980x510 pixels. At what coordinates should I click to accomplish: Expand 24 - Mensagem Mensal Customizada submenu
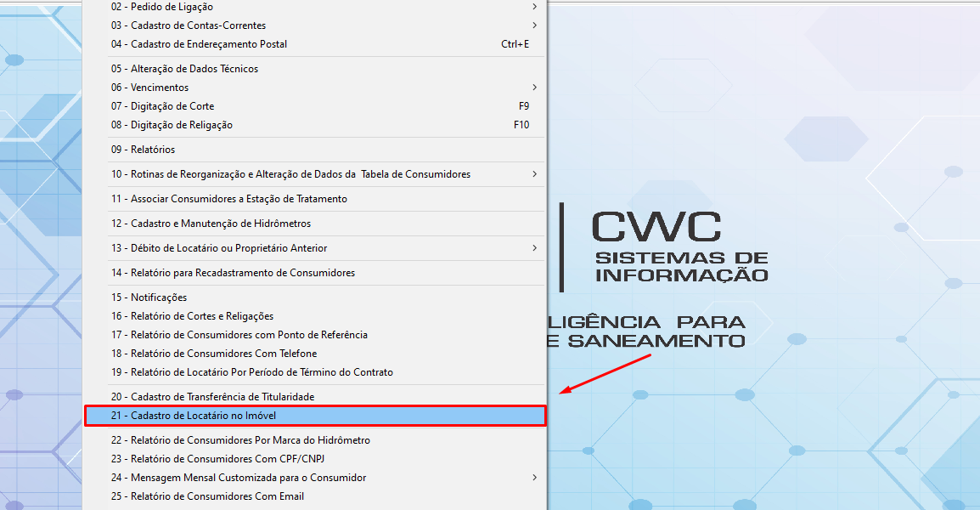tap(534, 478)
